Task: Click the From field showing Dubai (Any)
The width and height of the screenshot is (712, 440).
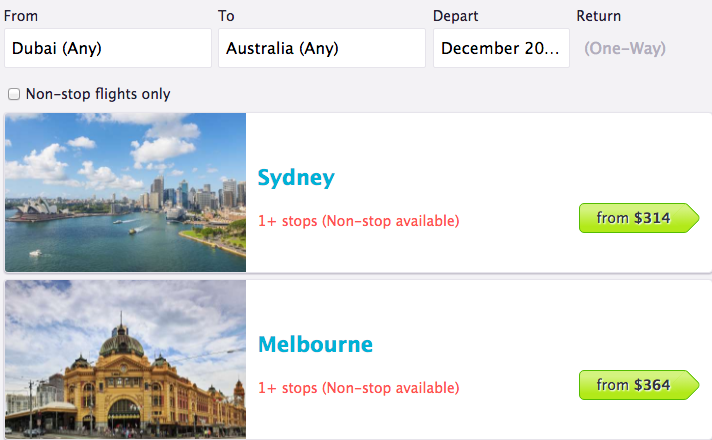Action: tap(108, 48)
